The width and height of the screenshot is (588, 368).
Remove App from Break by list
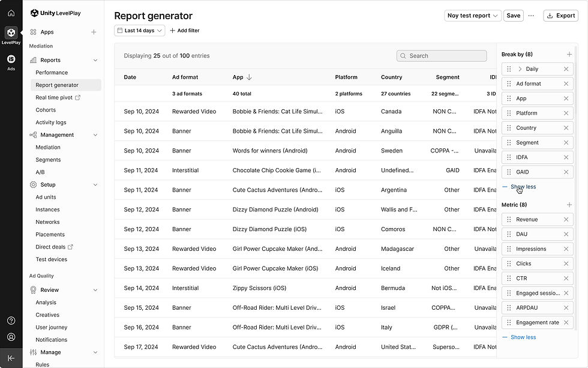566,98
